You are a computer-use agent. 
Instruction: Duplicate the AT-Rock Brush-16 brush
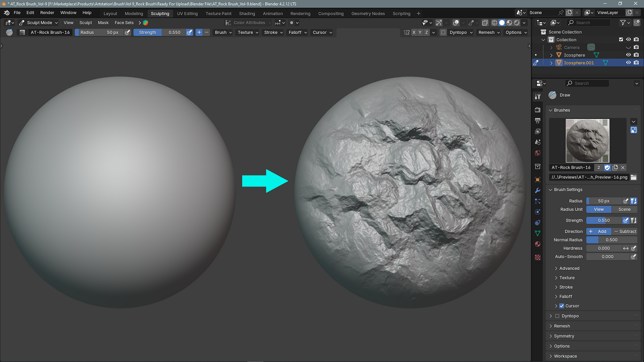[615, 168]
